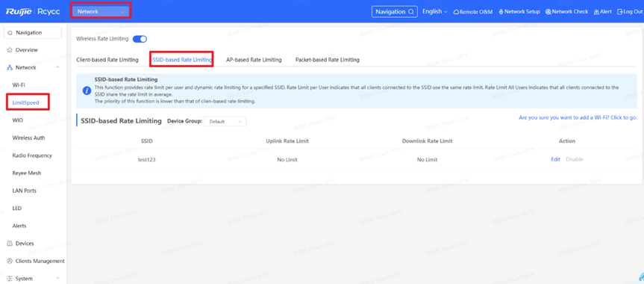Click the Network topology icon in sidebar
Screen dimensions: 644x284
coord(10,67)
